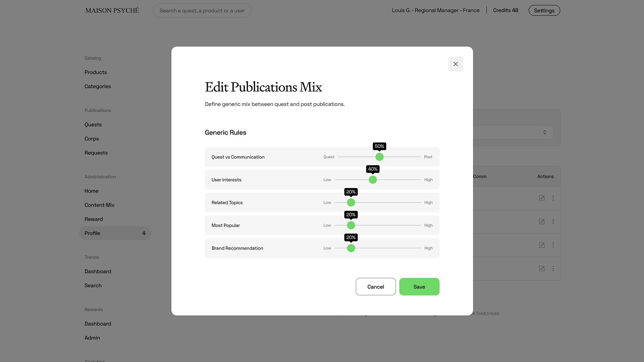Click the edit icon in the third table row
Screen dimensions: 644x362
coord(542,245)
